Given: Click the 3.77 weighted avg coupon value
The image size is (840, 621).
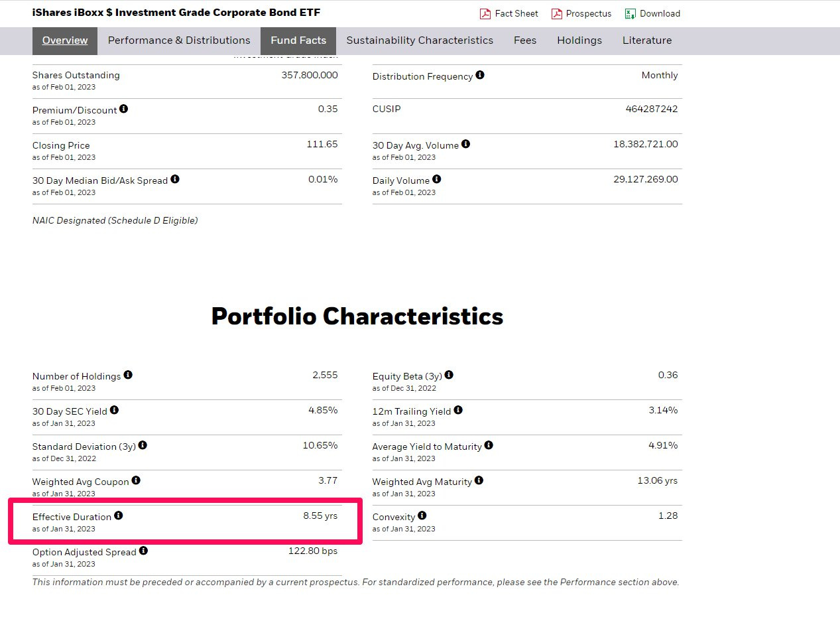Looking at the screenshot, I should 328,480.
